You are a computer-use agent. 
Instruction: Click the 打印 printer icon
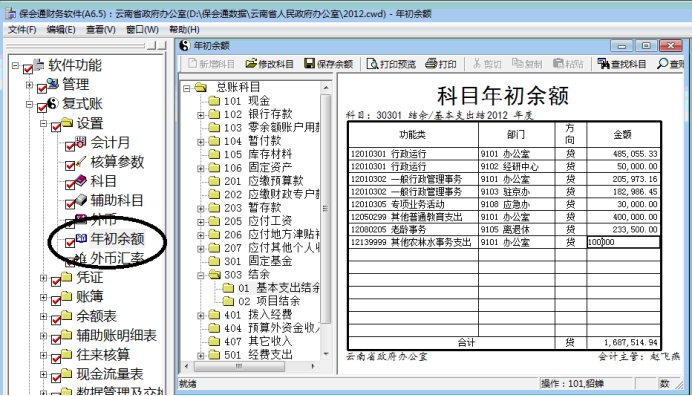pos(431,64)
